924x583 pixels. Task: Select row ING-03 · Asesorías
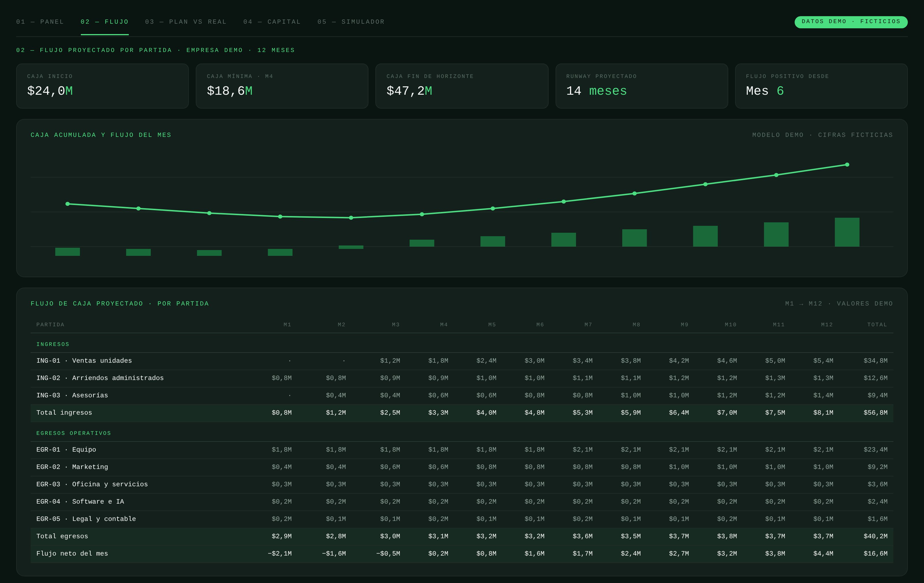click(x=462, y=395)
